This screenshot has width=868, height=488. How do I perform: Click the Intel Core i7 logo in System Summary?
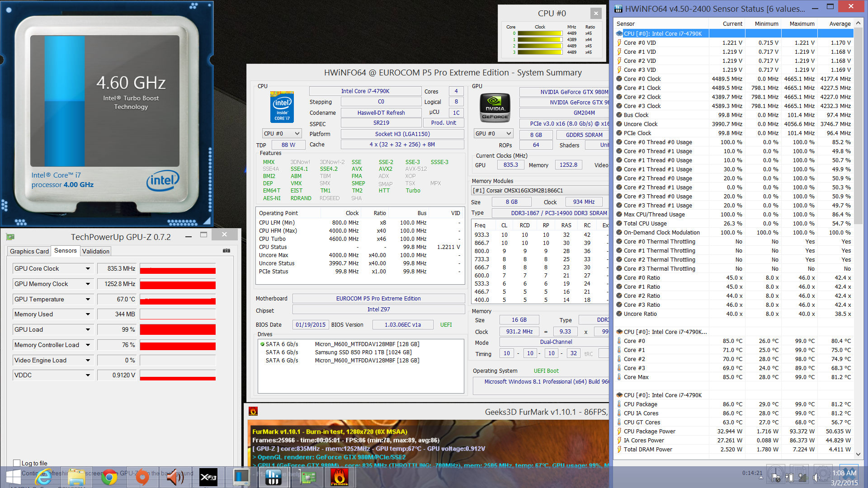(282, 107)
